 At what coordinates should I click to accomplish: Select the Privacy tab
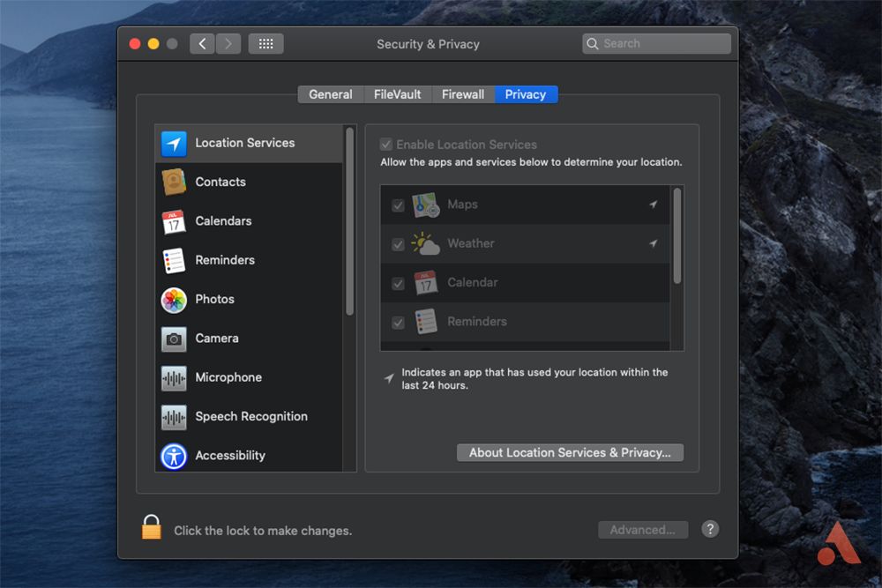coord(526,94)
